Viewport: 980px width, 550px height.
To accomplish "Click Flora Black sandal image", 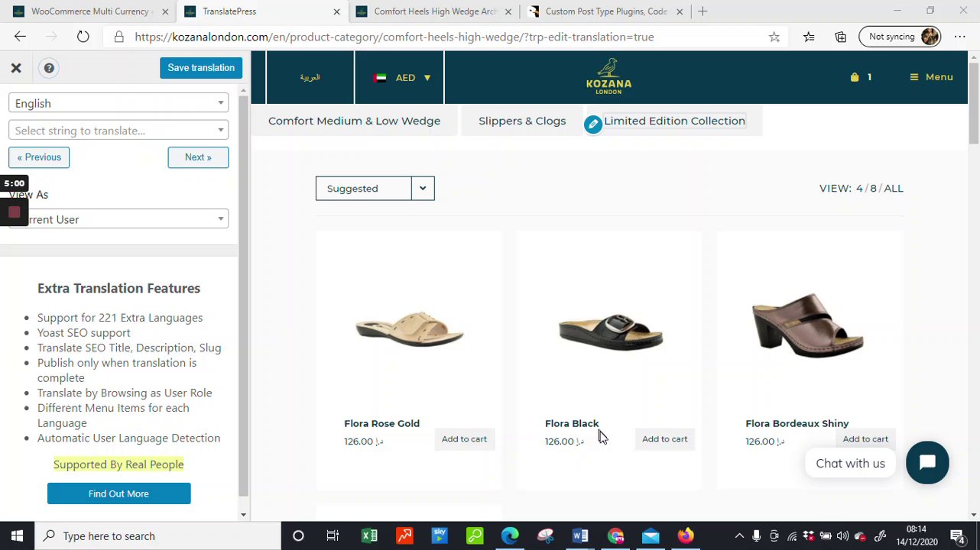I will (x=610, y=330).
